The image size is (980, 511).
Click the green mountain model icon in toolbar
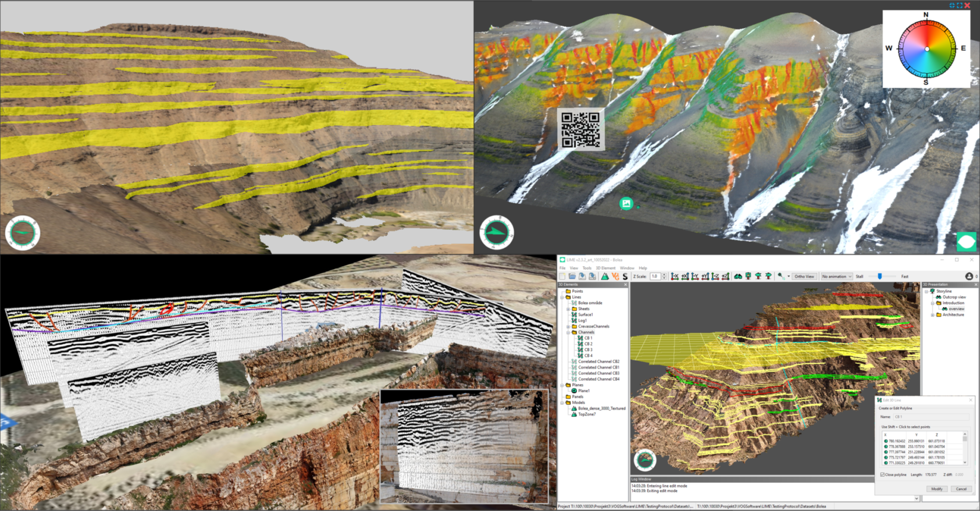(x=605, y=276)
